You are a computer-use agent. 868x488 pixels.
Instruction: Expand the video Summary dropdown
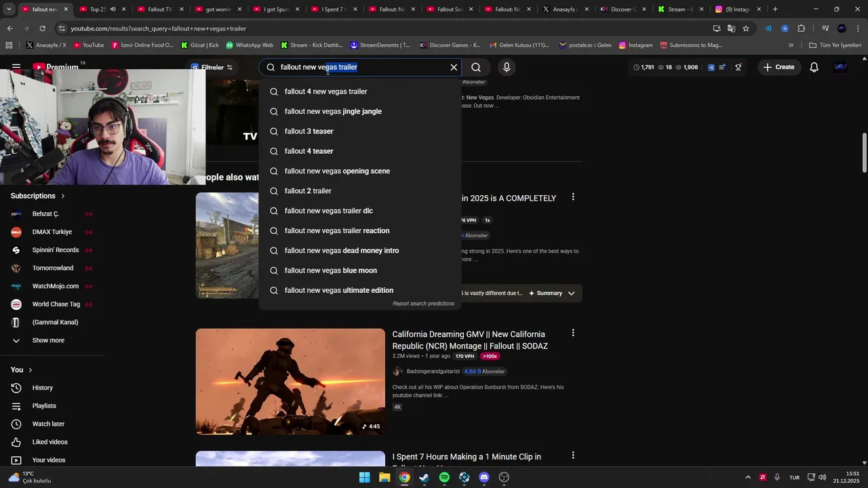pyautogui.click(x=571, y=293)
